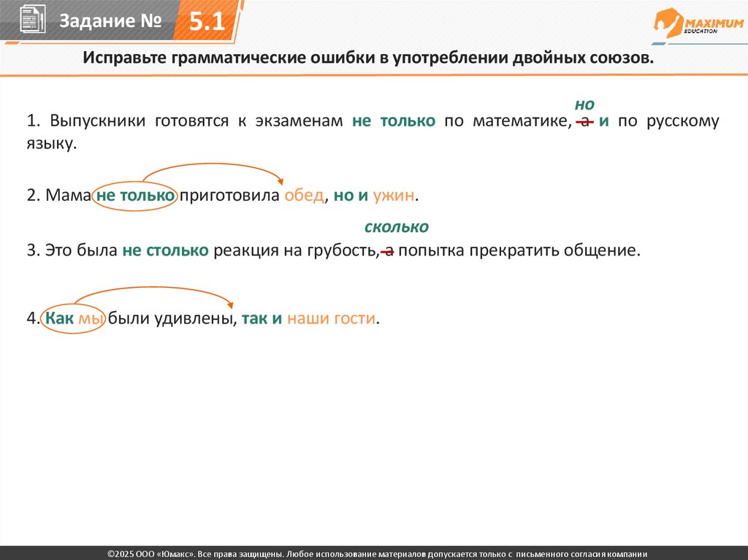Click the heading text Задание №

(111, 20)
